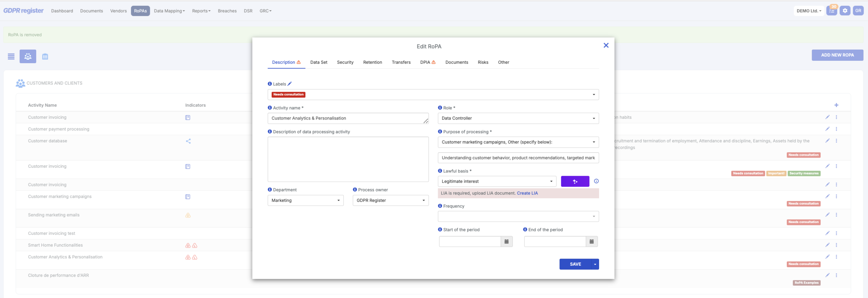Open the settings gear icon

click(x=845, y=11)
